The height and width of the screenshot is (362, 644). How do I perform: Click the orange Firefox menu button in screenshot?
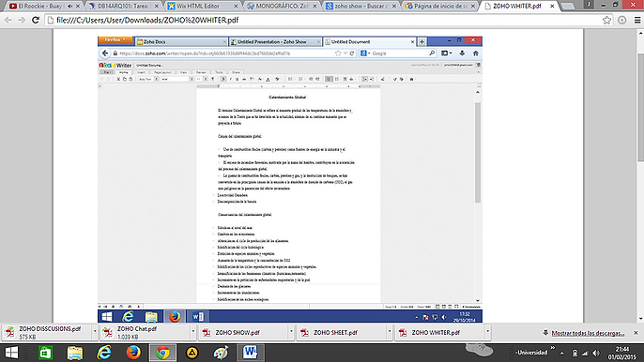[115, 40]
